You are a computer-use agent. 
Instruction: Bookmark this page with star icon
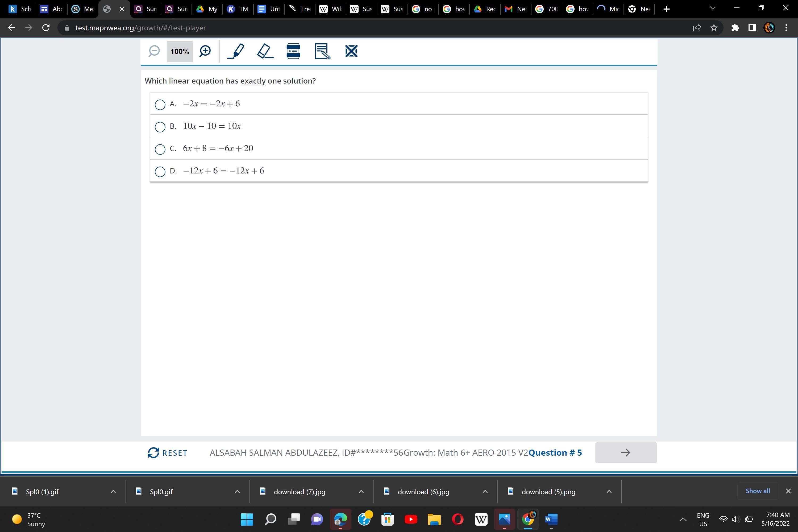714,28
